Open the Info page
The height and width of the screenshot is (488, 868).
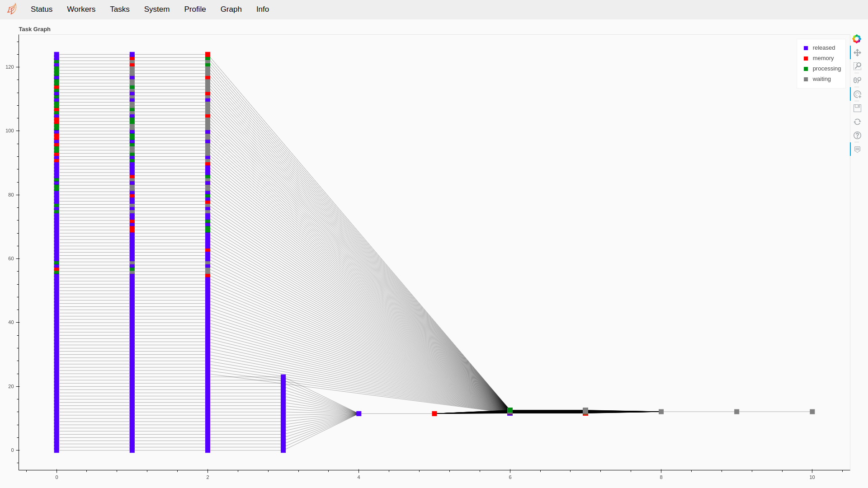pyautogui.click(x=263, y=9)
